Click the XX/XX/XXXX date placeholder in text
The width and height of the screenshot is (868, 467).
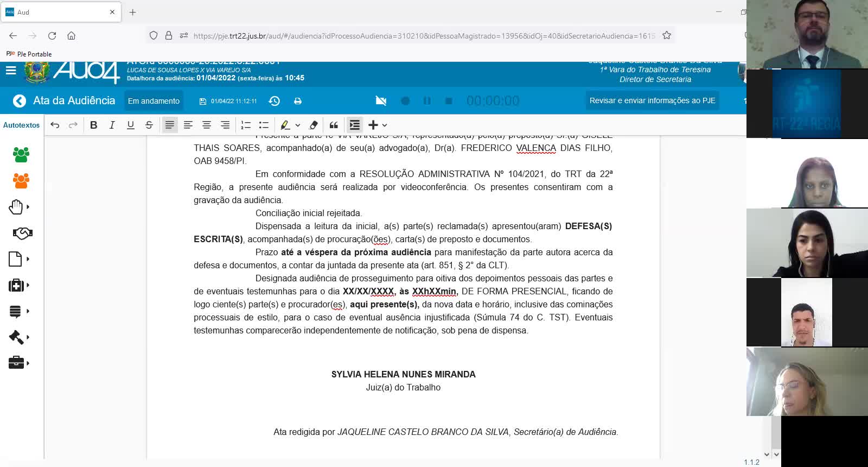coord(368,291)
